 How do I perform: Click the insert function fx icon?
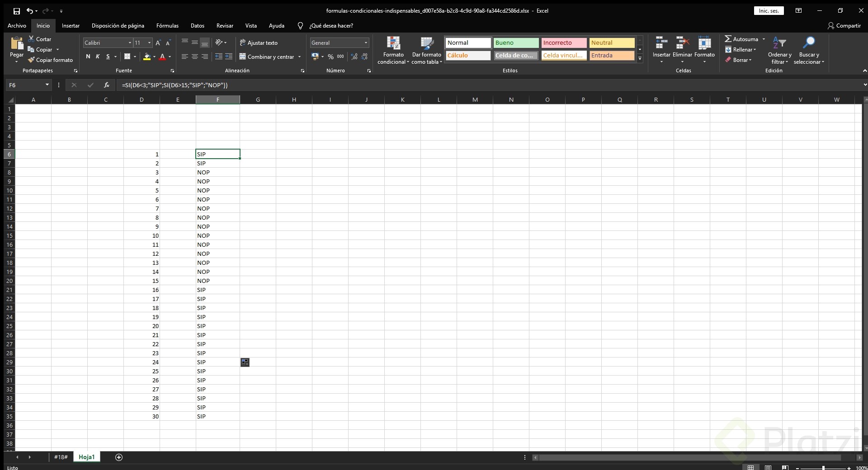coord(107,85)
